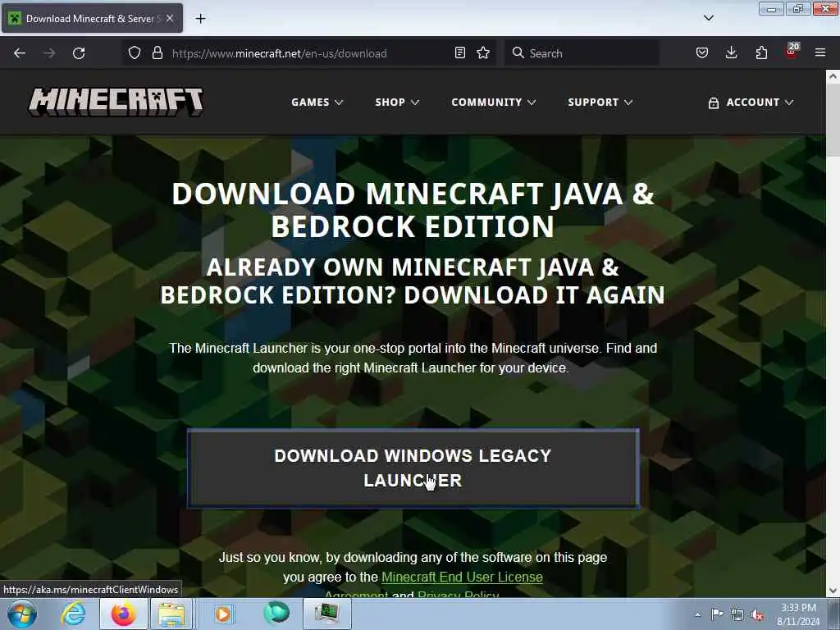Click the Minecraft logo
The image size is (840, 630).
click(116, 102)
